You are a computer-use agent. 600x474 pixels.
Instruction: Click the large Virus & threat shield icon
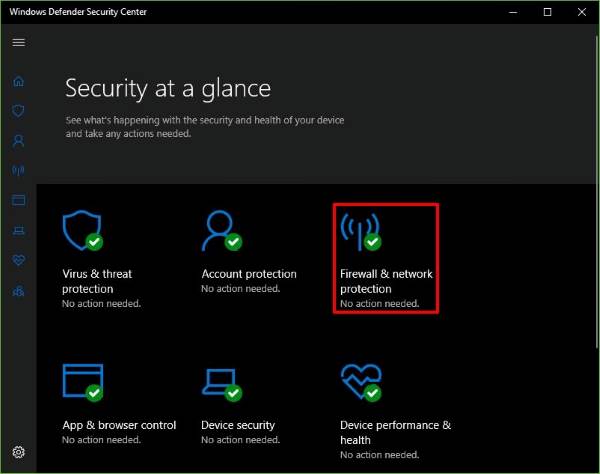[x=83, y=230]
